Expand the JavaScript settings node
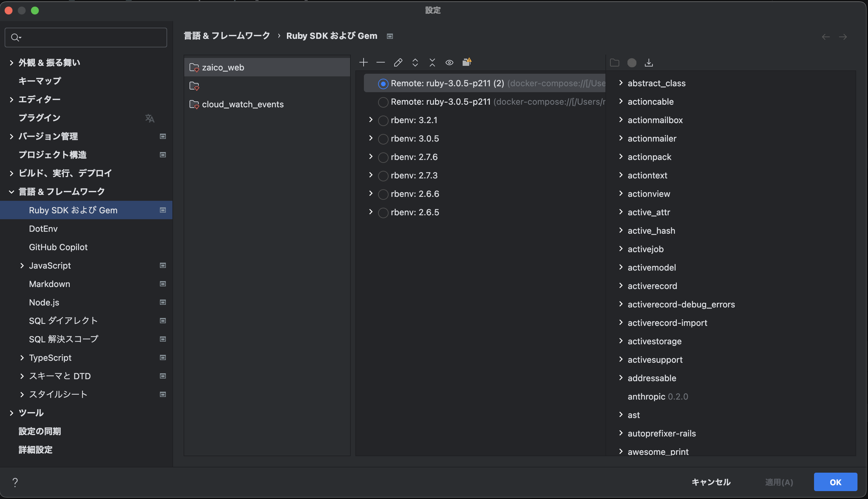Image resolution: width=868 pixels, height=499 pixels. point(22,266)
